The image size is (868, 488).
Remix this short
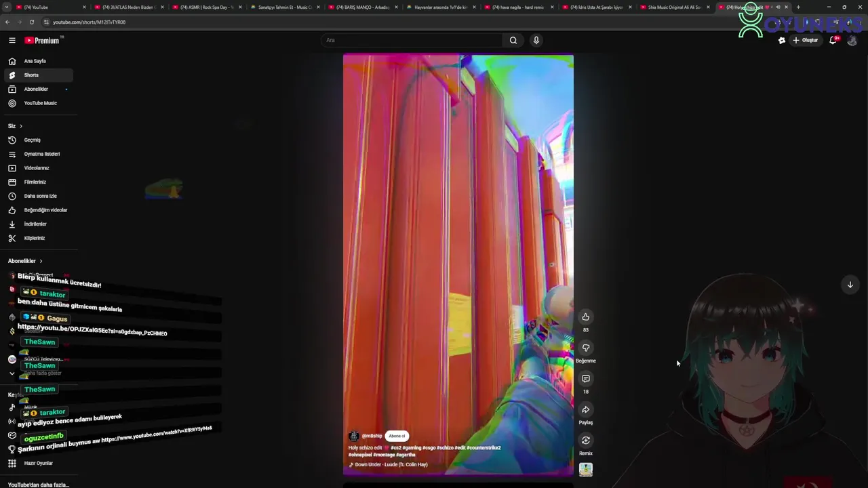[x=586, y=441]
